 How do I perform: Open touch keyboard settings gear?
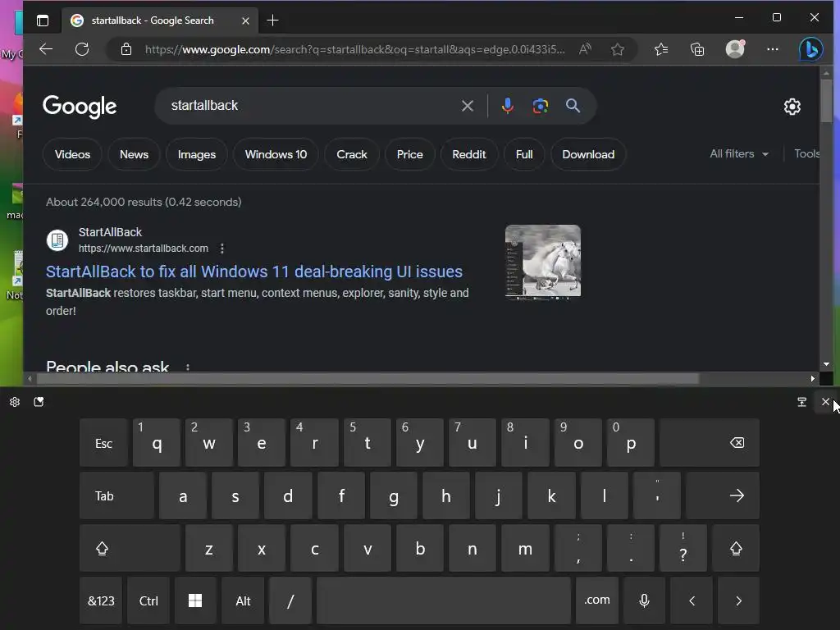(x=15, y=402)
